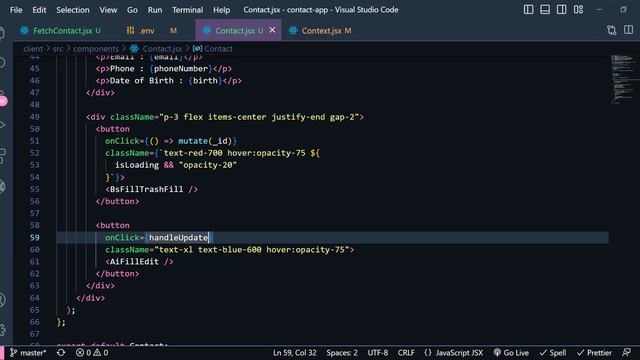Open the File menu
The height and width of the screenshot is (360, 640).
point(16,10)
